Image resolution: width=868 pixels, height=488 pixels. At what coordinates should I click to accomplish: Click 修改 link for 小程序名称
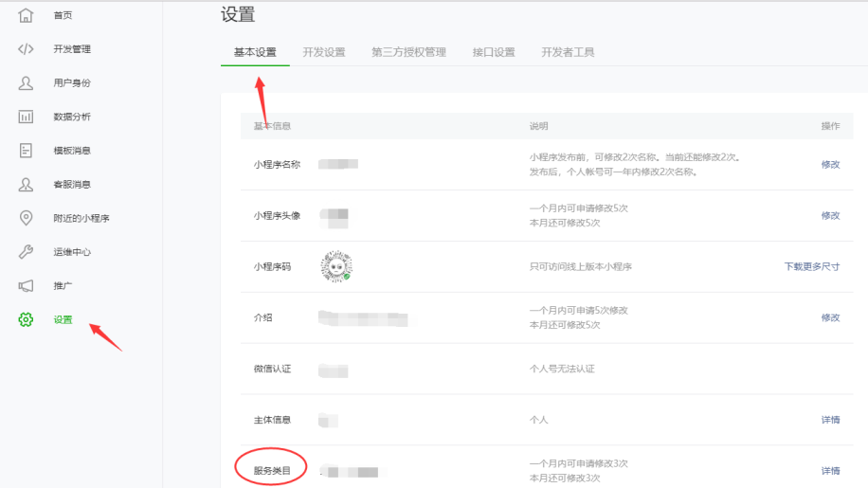point(830,164)
